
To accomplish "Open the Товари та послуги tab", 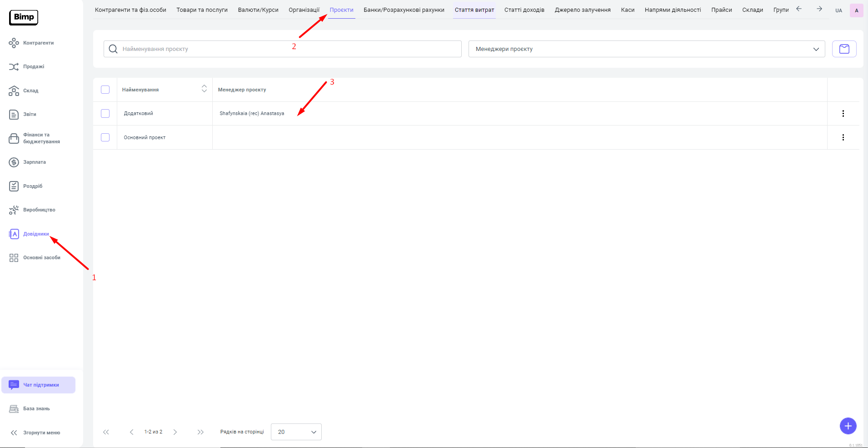I will 202,10.
